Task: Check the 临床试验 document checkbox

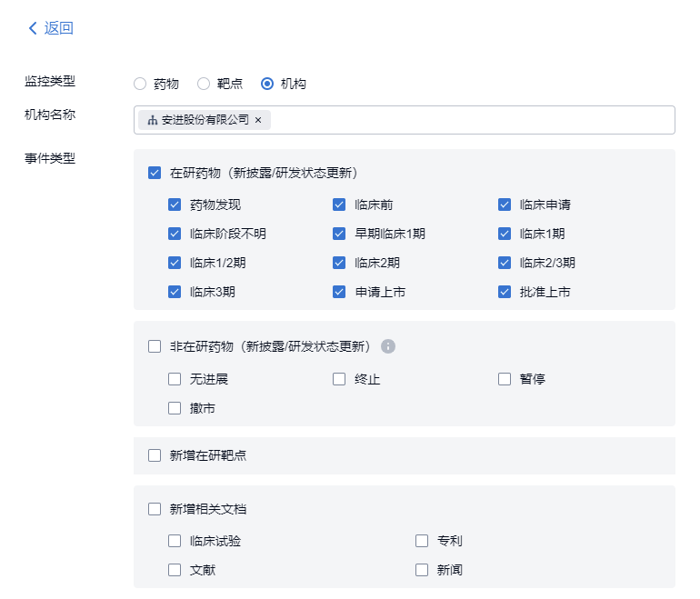Action: coord(175,541)
